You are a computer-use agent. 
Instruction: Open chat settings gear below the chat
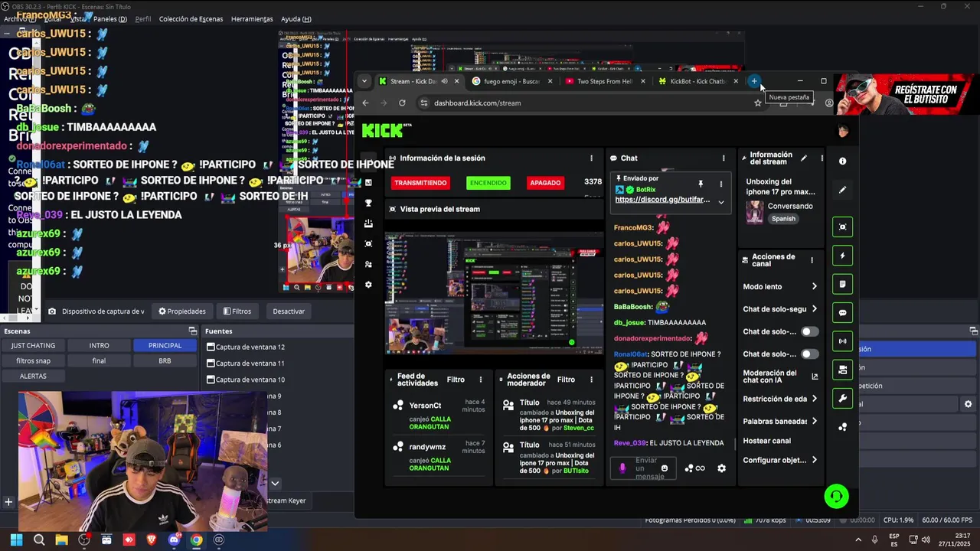pos(721,468)
